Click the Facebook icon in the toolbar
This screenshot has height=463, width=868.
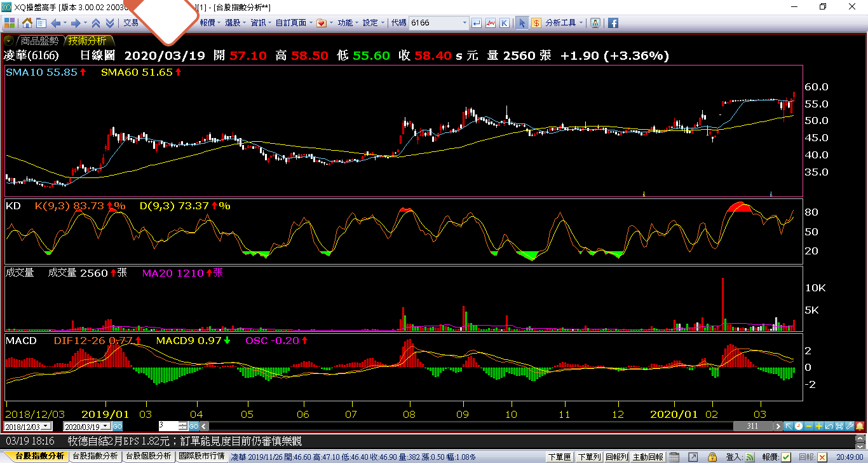[x=613, y=23]
